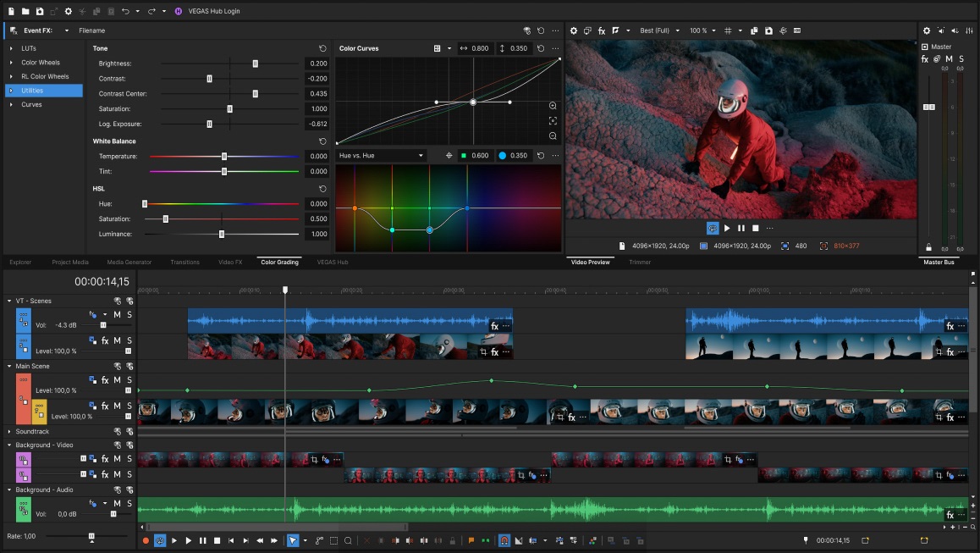Toggle snapping with the magnet icon
980x553 pixels.
tap(503, 539)
